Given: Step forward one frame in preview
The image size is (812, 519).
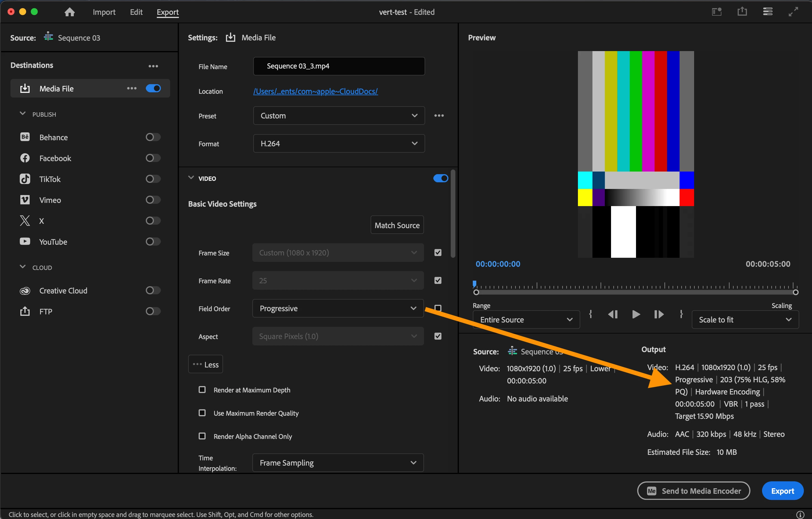Looking at the screenshot, I should coord(659,314).
